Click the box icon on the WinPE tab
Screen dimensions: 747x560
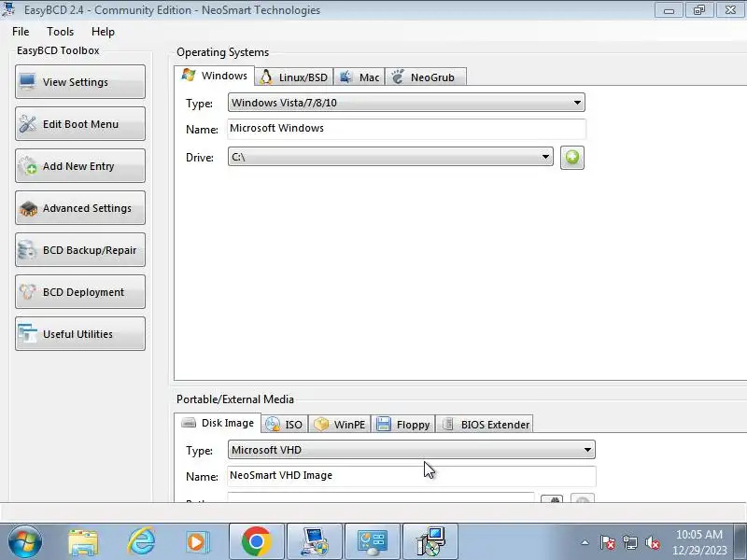click(x=321, y=424)
